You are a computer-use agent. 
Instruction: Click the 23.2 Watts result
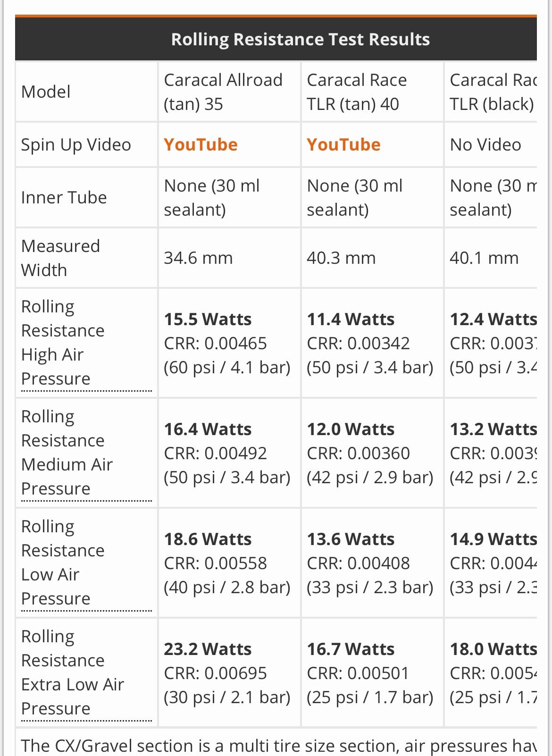coord(208,649)
